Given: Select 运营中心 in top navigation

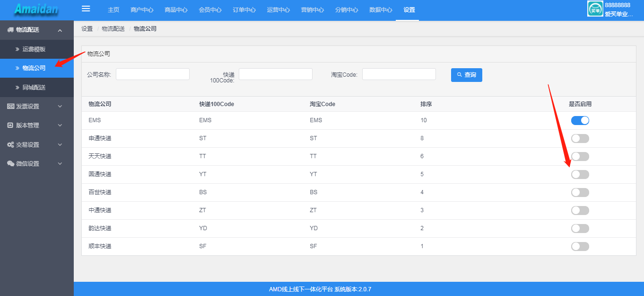Looking at the screenshot, I should pyautogui.click(x=278, y=10).
